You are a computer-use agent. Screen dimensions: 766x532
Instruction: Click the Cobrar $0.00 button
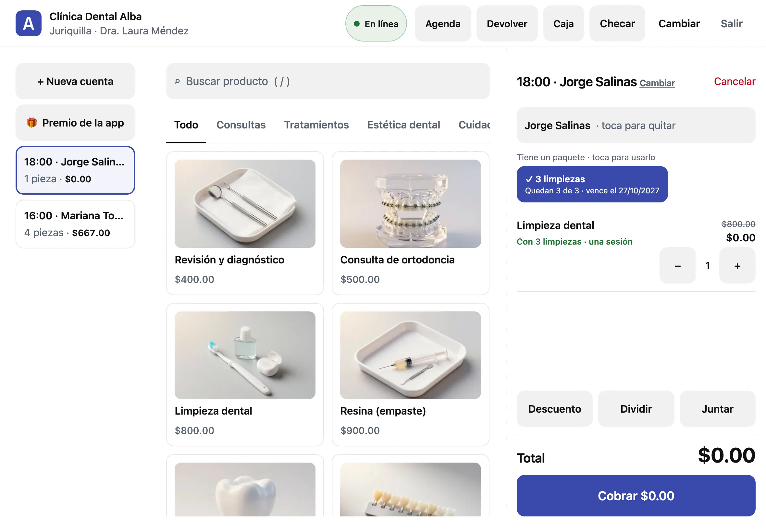click(636, 496)
